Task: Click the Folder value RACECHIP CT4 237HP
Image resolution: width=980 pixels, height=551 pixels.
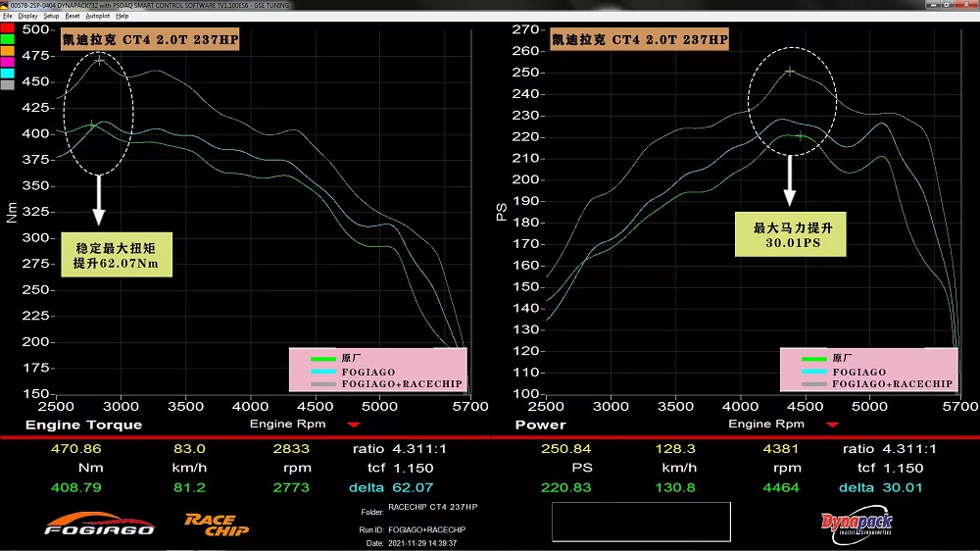Action: pyautogui.click(x=432, y=507)
